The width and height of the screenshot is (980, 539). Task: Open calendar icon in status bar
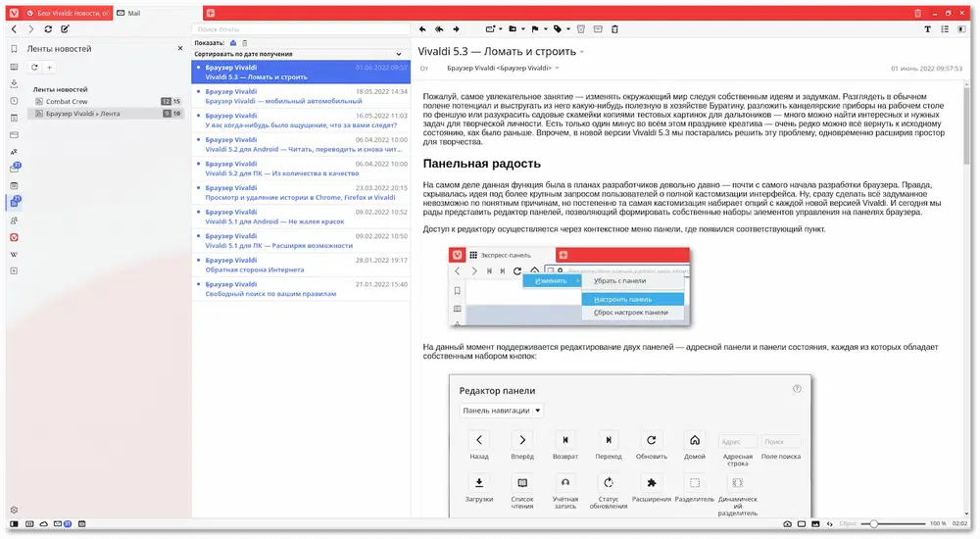[82, 524]
